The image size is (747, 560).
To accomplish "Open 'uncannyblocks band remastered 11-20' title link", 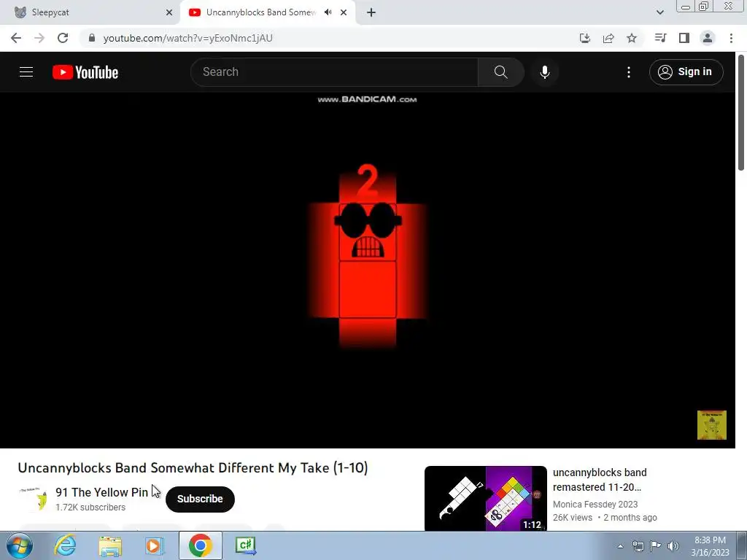I will pos(600,480).
